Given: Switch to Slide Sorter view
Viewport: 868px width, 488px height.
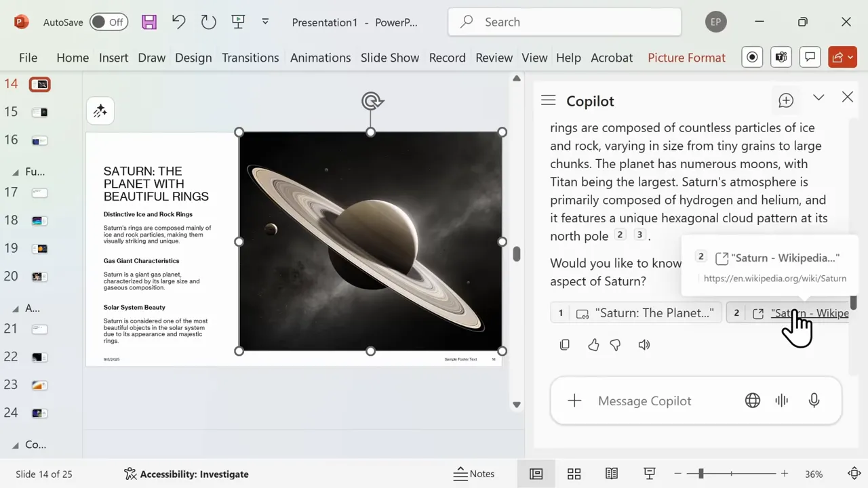Looking at the screenshot, I should tap(574, 474).
